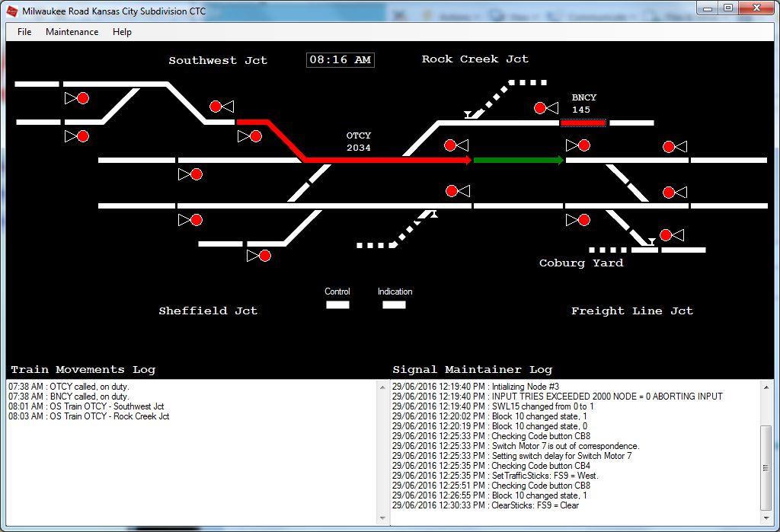Click Train Movements Log scrollbar up arrow
Image resolution: width=780 pixels, height=532 pixels.
point(382,387)
